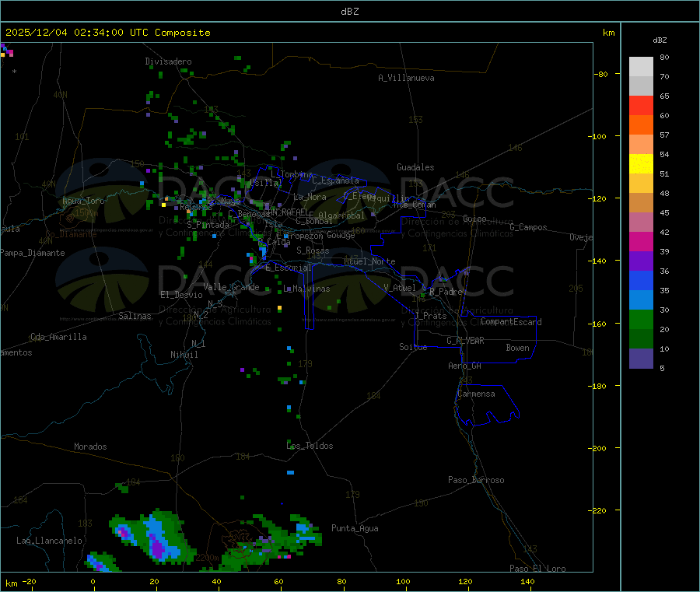The width and height of the screenshot is (700, 592).
Task: Click the 'J_Prats' label
Action: pyautogui.click(x=431, y=316)
